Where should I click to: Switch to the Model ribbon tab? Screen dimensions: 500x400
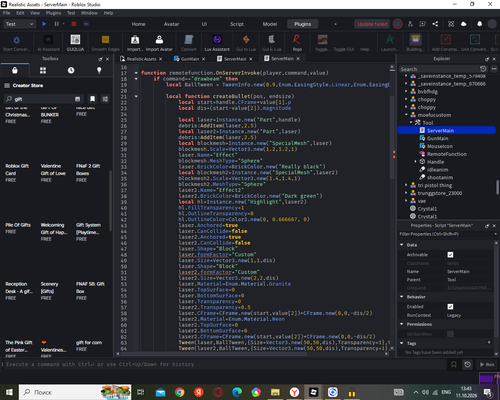click(270, 24)
